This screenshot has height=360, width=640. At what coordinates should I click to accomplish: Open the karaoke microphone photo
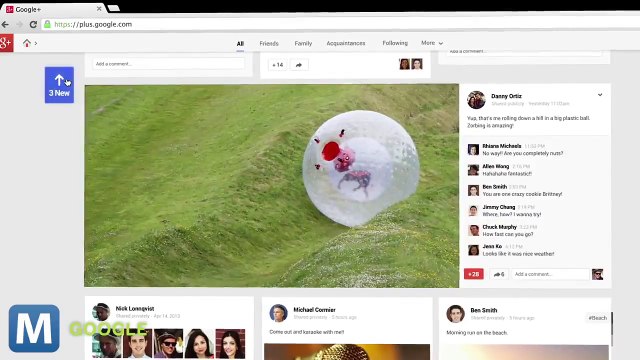pos(347,352)
